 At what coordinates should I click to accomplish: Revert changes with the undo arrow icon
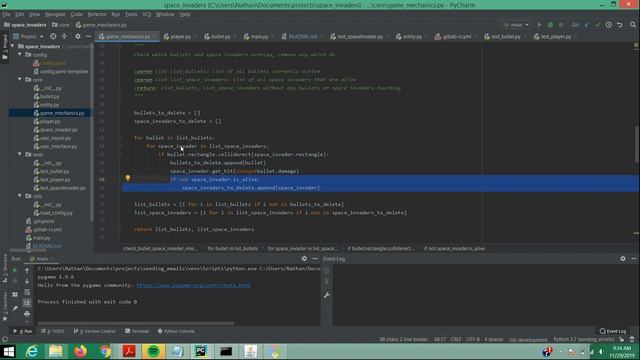(x=620, y=25)
